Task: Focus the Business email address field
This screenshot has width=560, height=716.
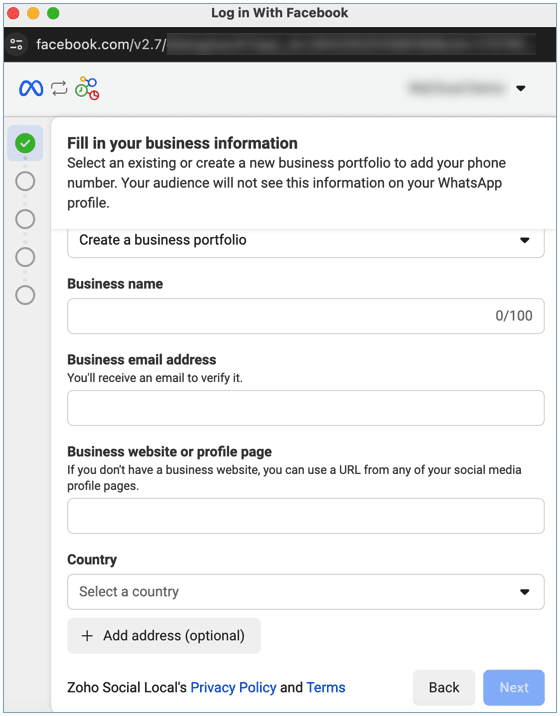Action: [x=306, y=408]
